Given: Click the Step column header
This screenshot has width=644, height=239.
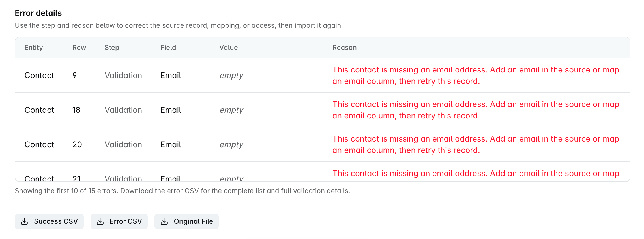Looking at the screenshot, I should point(112,48).
